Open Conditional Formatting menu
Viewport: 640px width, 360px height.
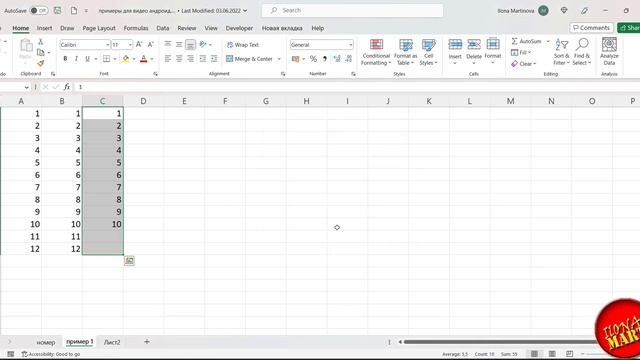coord(376,52)
